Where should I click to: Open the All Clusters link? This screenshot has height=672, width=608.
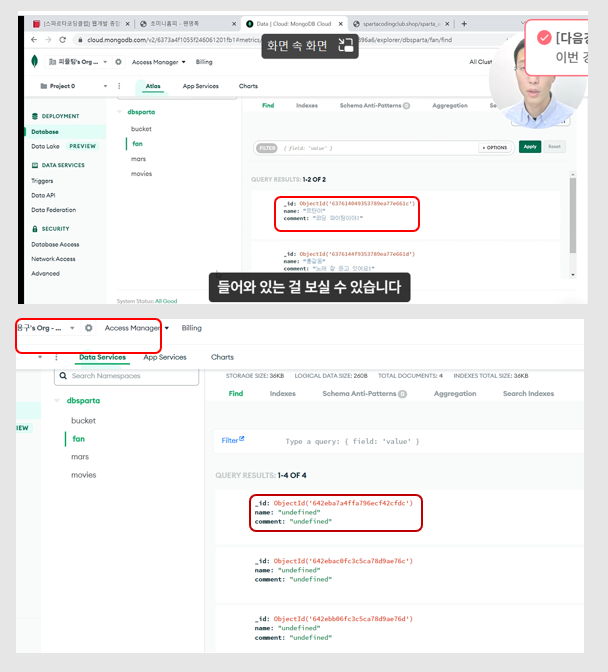click(480, 62)
